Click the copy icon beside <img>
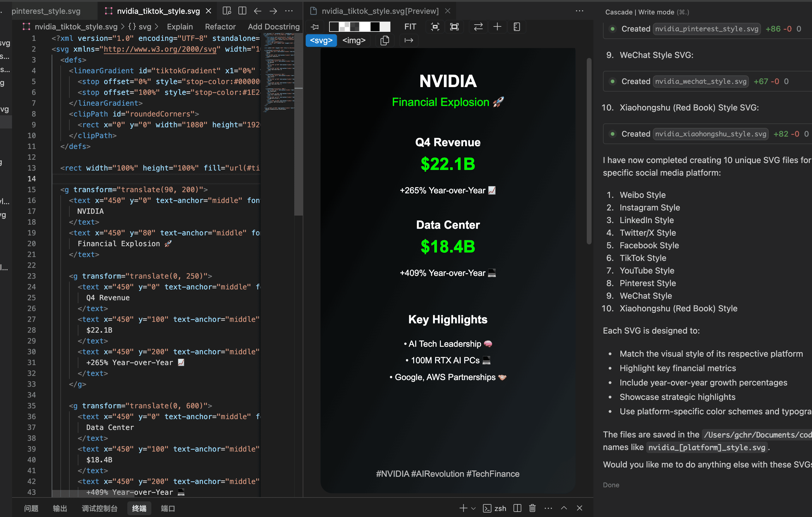The height and width of the screenshot is (517, 812). tap(384, 41)
